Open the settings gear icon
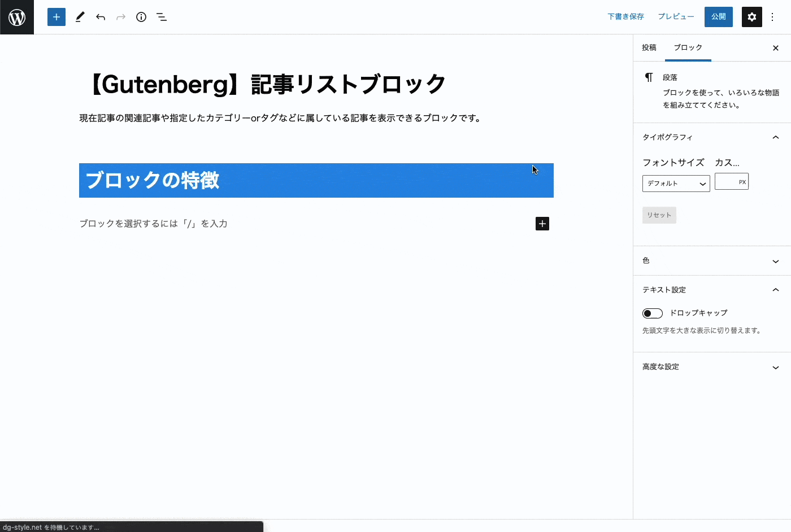791x532 pixels. (751, 17)
